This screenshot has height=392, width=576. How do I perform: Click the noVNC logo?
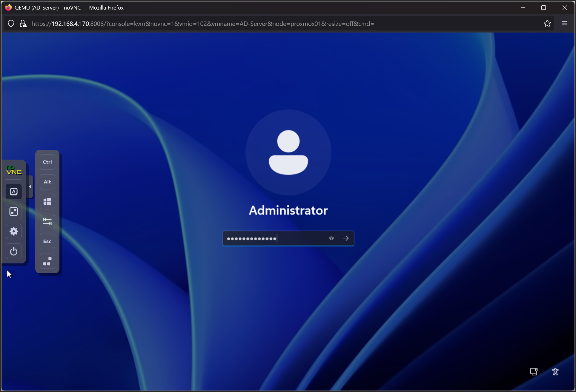(x=14, y=171)
